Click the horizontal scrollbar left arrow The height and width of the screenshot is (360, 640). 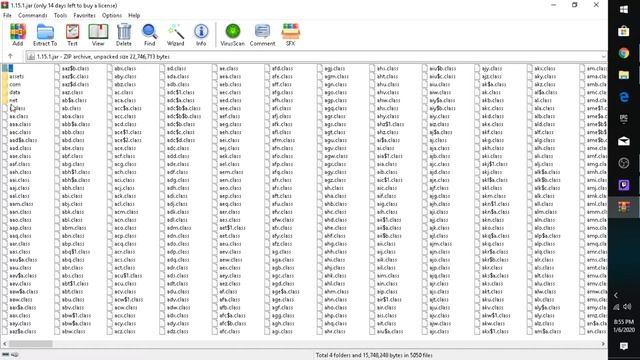4,344
